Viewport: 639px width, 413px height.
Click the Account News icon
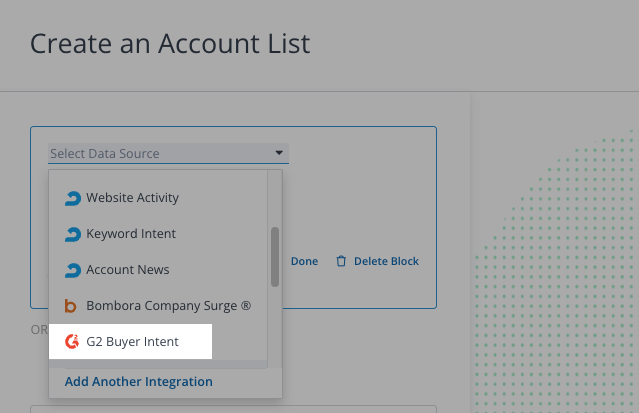(72, 270)
